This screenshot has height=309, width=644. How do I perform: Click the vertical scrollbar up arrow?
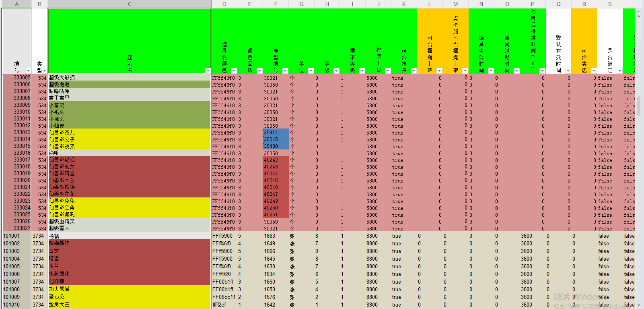coord(639,16)
